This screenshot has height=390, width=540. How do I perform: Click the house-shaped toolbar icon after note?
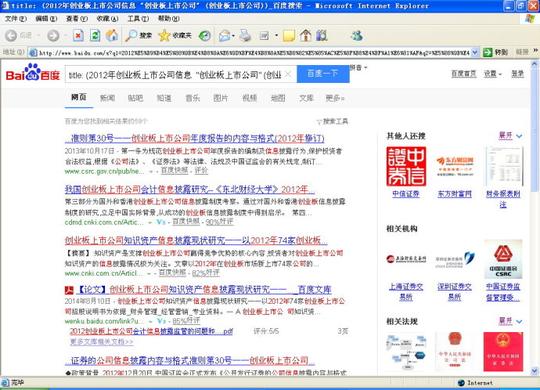305,35
